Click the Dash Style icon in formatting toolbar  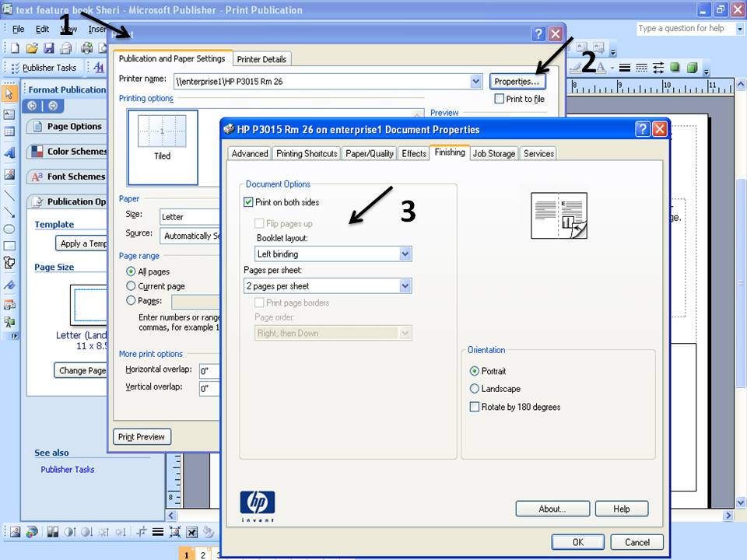click(x=642, y=68)
